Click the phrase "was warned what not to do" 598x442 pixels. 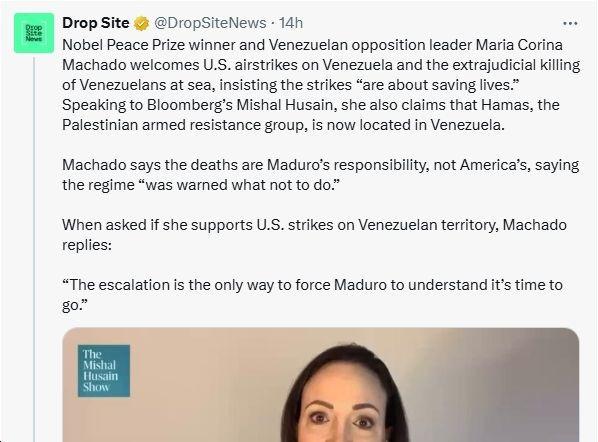click(238, 185)
